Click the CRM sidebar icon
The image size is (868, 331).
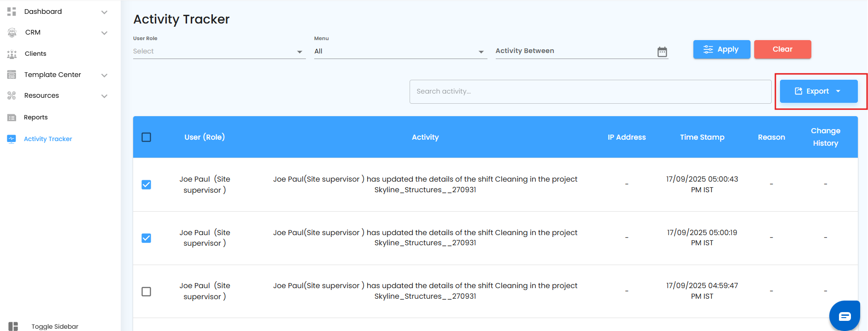coord(12,32)
